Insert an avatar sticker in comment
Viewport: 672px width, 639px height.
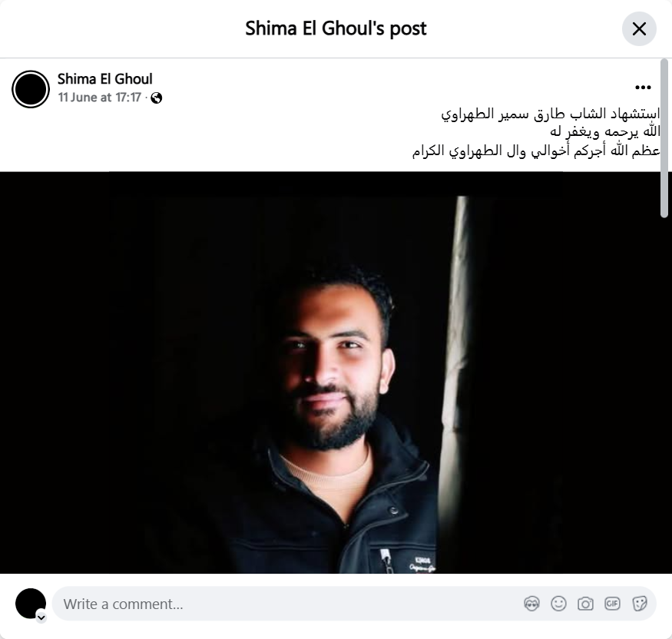[x=532, y=604]
